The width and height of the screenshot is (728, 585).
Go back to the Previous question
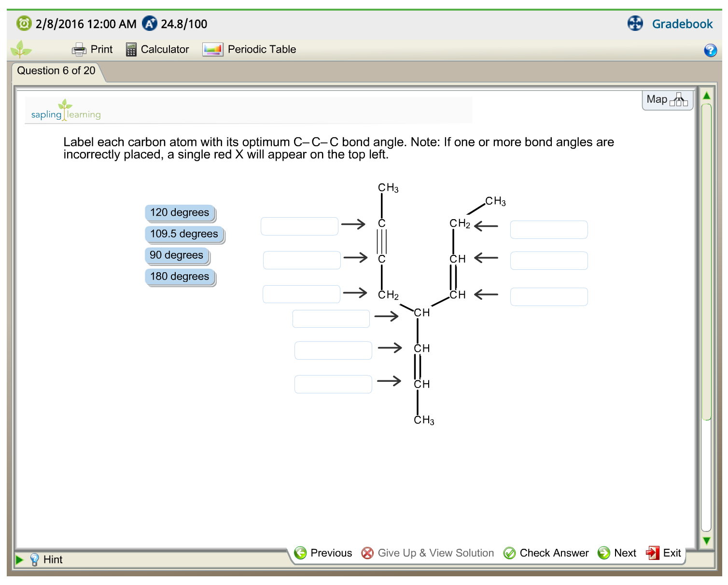click(x=323, y=553)
